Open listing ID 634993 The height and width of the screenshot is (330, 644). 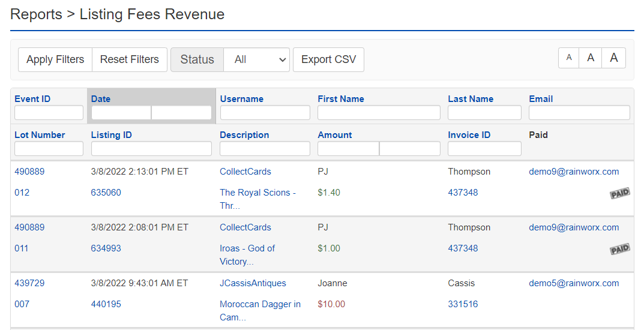click(x=106, y=248)
